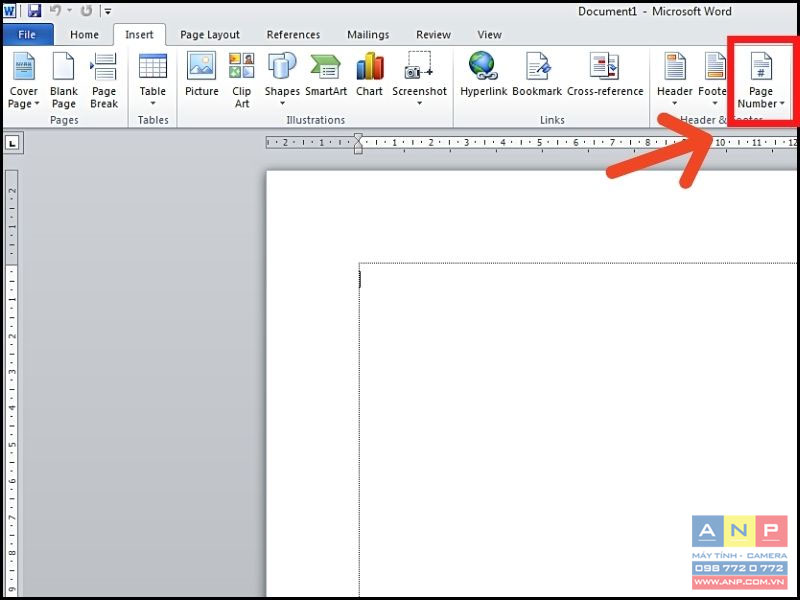Click the hanging indent marker on ruler
This screenshot has height=600, width=800.
(358, 148)
